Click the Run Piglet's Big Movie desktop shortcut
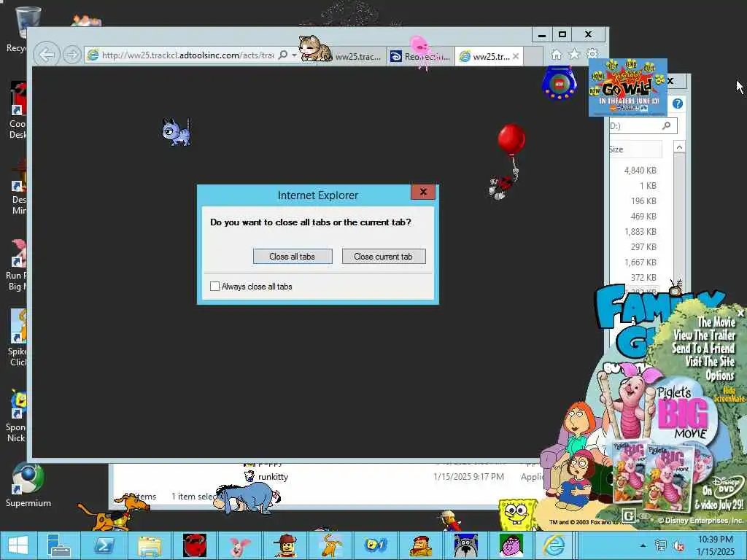 pyautogui.click(x=18, y=264)
